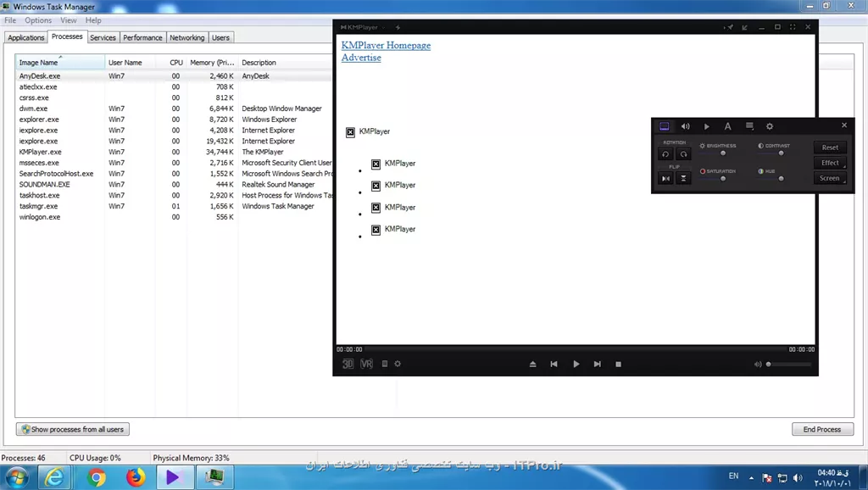Switch to the Users tab
Viewport: 868px width, 490px height.
(220, 37)
